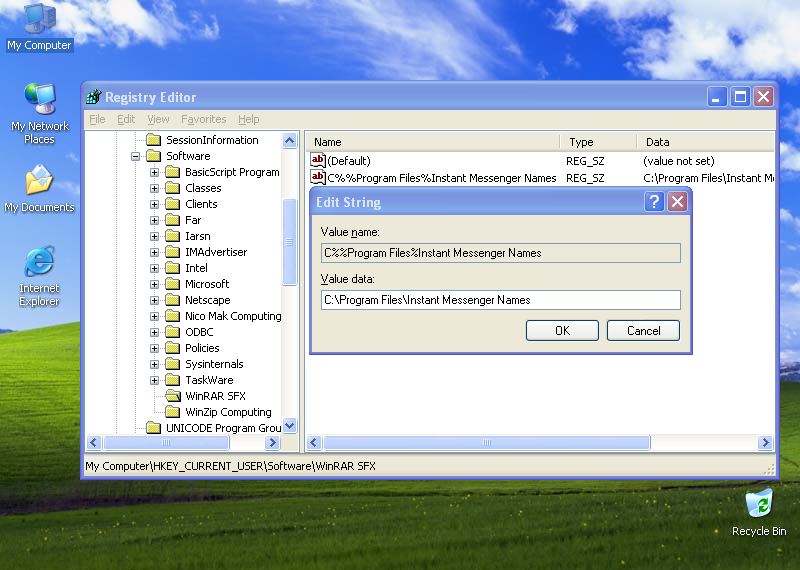This screenshot has height=570, width=800.
Task: Open the Help menu
Action: 248,119
